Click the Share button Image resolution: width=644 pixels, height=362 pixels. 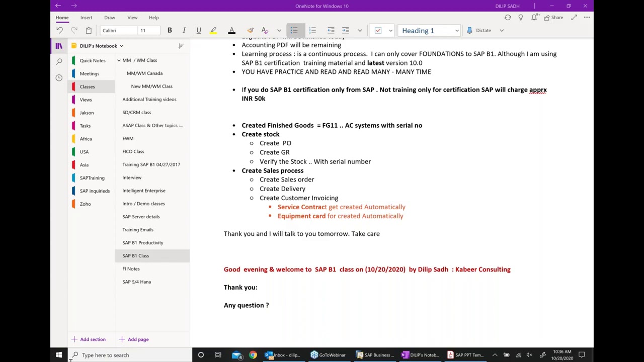[553, 18]
